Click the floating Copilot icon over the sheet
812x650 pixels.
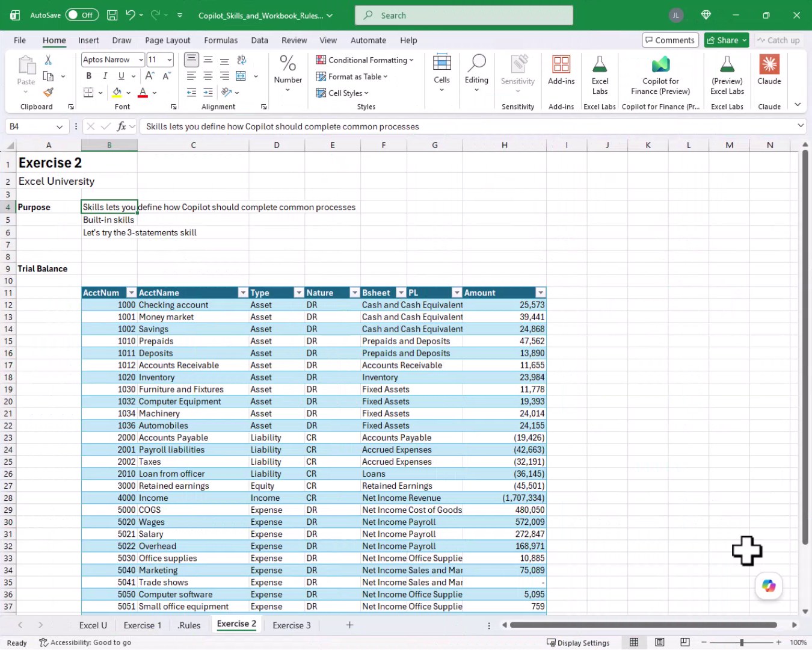[769, 586]
